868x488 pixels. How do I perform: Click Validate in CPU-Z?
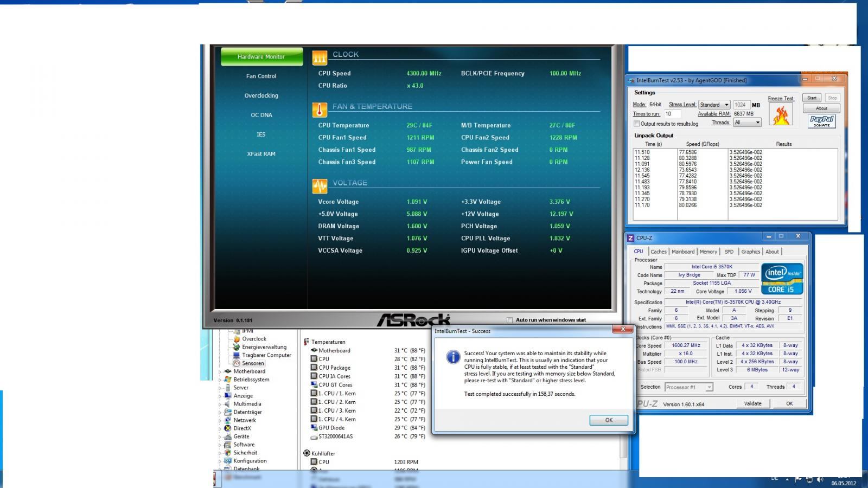(752, 403)
